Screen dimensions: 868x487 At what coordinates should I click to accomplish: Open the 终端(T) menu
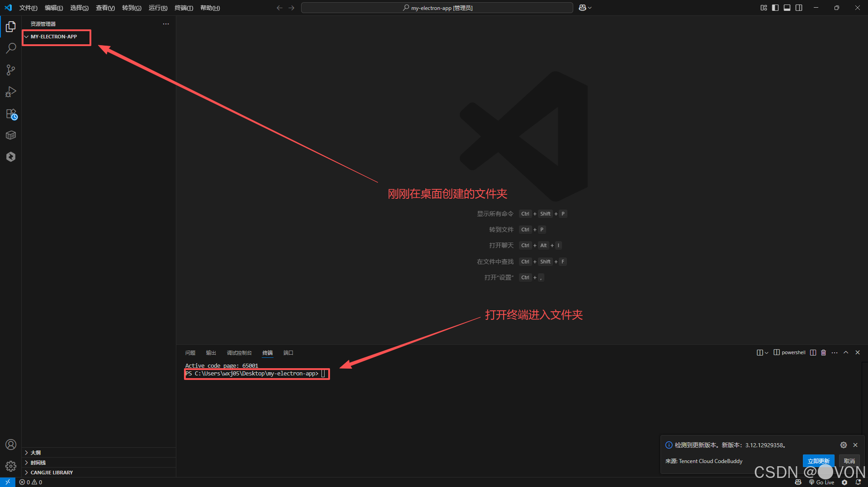(184, 8)
